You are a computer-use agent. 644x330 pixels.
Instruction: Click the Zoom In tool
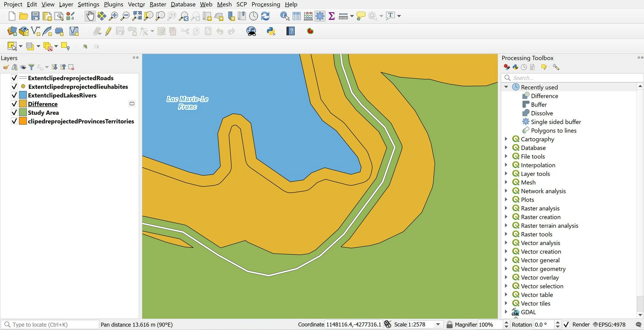(113, 16)
